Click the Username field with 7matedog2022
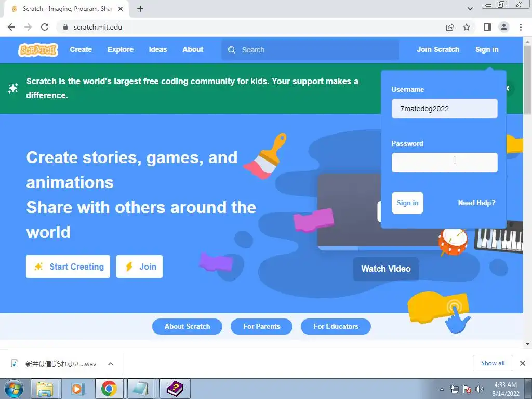The width and height of the screenshot is (532, 399). click(445, 109)
